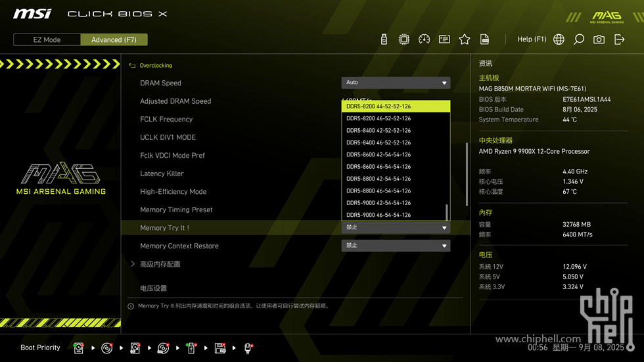Open the search magnifier icon
Screen dimensions: 644x362
(x=579, y=39)
